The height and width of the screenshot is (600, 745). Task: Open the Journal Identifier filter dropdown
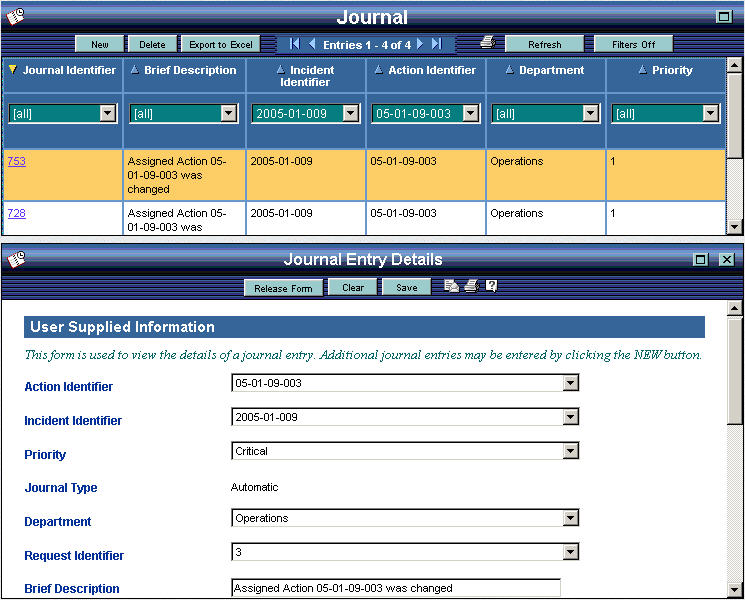[x=108, y=114]
